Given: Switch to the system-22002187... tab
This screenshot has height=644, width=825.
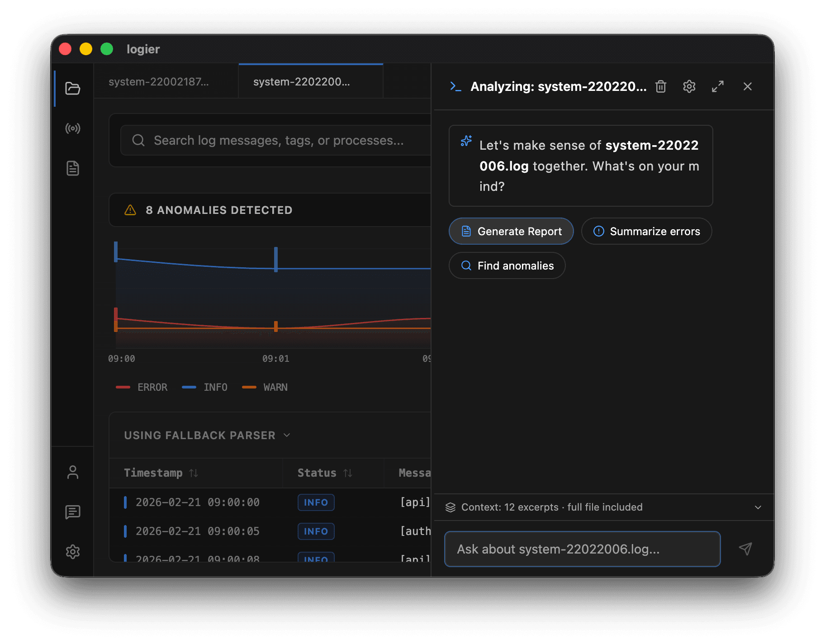Looking at the screenshot, I should 166,81.
